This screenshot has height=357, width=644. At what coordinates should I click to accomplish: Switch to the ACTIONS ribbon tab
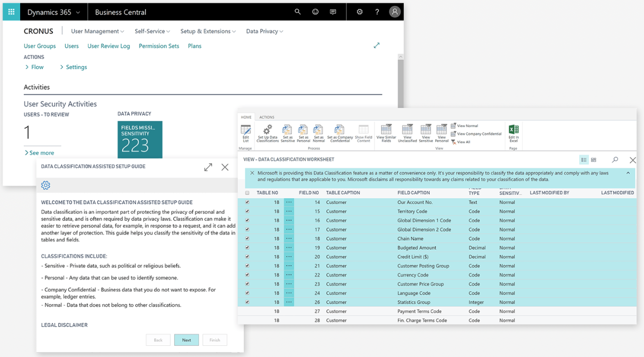point(267,117)
